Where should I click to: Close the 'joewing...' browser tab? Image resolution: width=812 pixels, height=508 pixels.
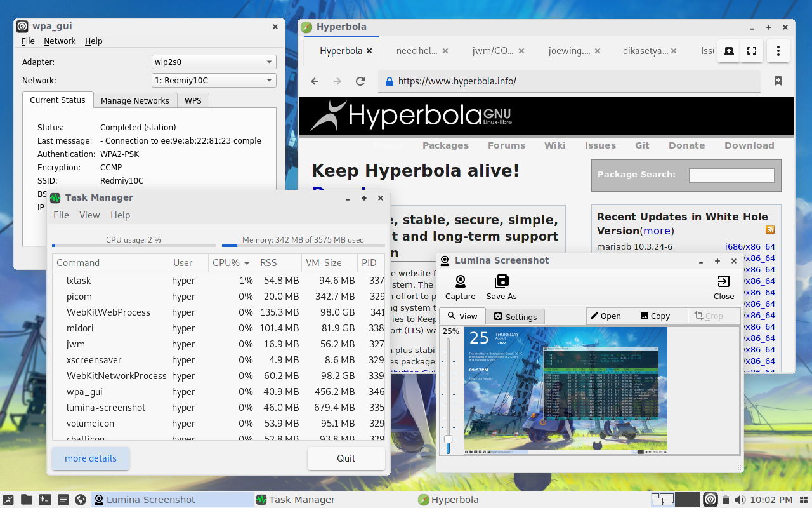[x=598, y=51]
